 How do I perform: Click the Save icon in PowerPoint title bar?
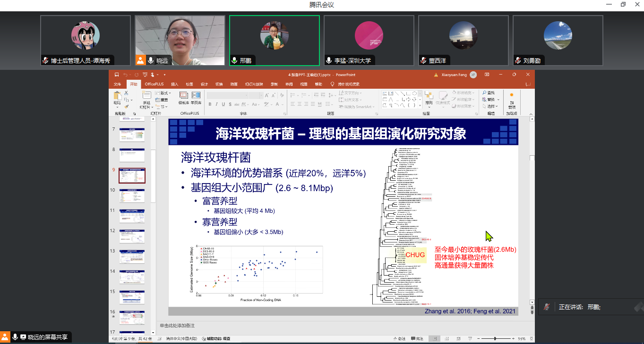[x=116, y=75]
